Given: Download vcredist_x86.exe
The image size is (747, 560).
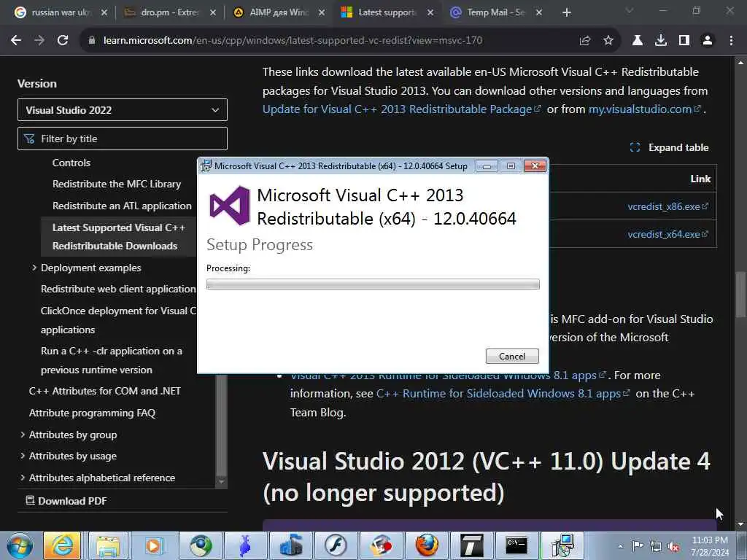Looking at the screenshot, I should coord(668,206).
